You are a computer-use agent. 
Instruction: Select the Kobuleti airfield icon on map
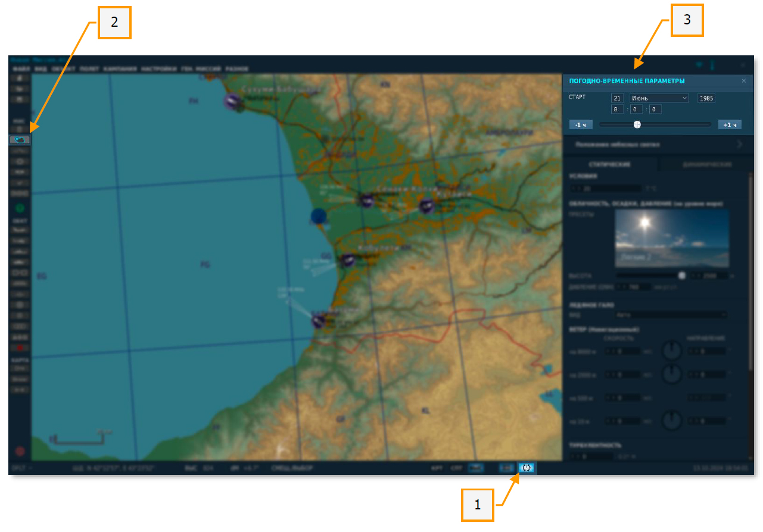(x=348, y=260)
